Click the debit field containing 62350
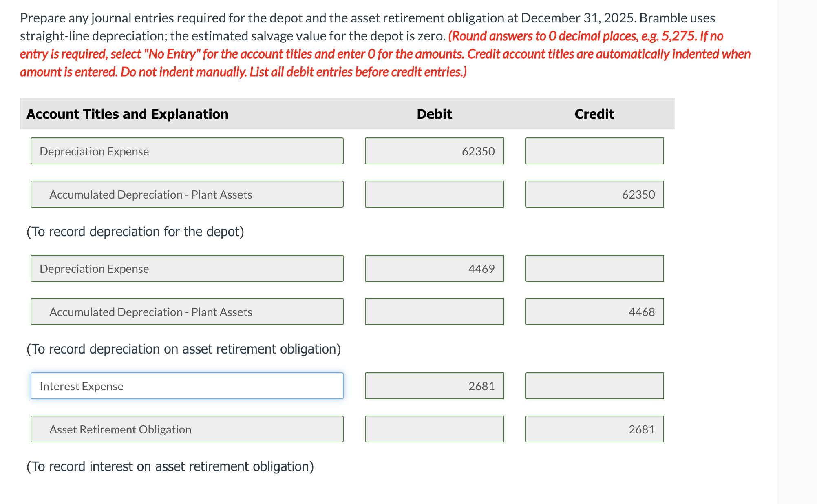The image size is (817, 504). tap(434, 151)
